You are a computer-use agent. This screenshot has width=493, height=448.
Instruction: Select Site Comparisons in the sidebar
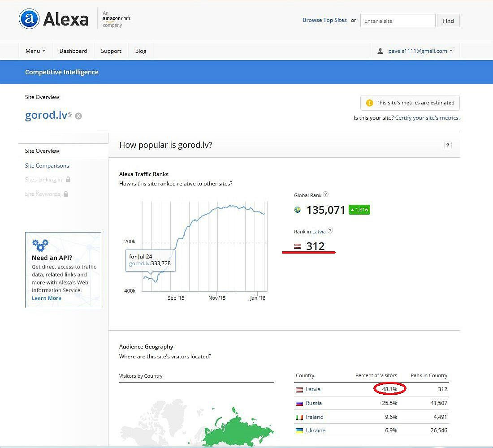point(47,166)
